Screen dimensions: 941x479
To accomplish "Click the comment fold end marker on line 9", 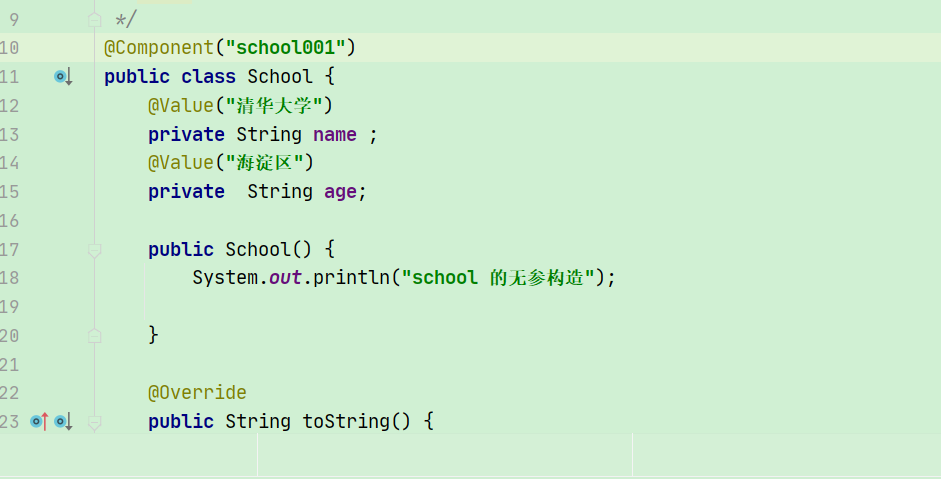I will point(94,20).
